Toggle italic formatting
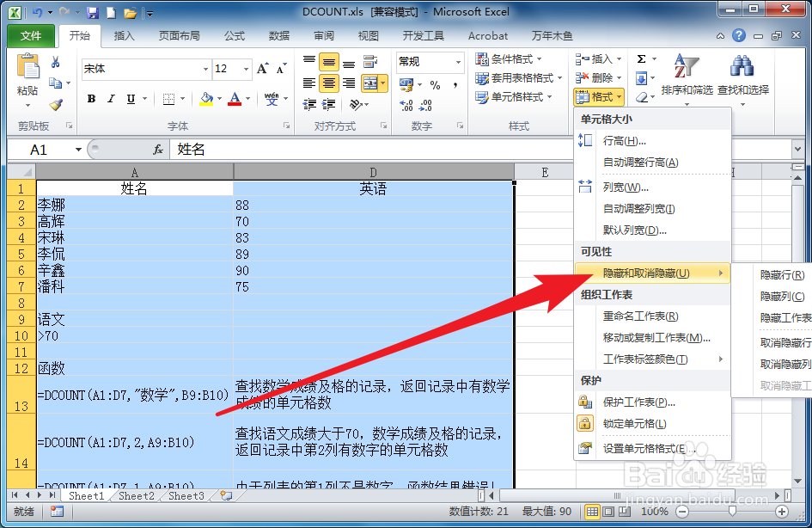812x528 pixels. coord(111,98)
